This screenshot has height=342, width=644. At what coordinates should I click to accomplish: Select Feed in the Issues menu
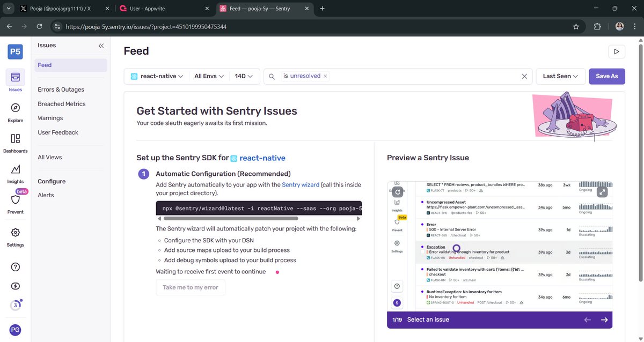(x=71, y=65)
